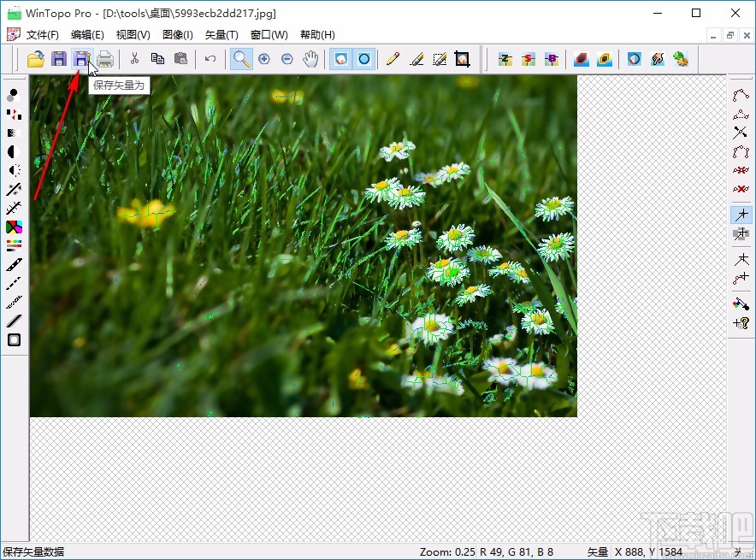
Task: Open the 矢量(T) menu
Action: click(221, 35)
